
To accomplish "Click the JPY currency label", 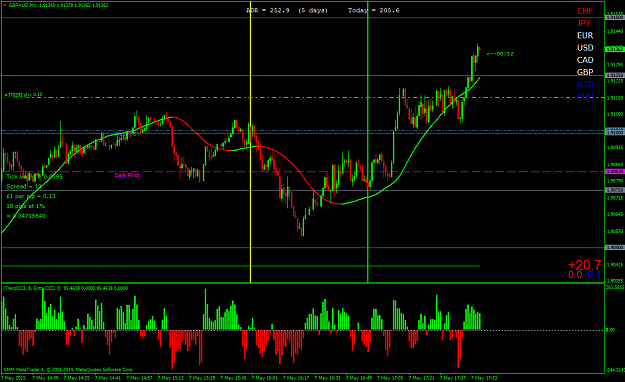I will tap(584, 23).
